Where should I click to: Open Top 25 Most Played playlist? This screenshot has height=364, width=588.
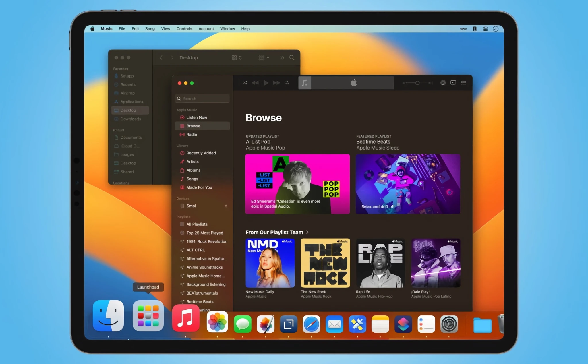tap(202, 233)
